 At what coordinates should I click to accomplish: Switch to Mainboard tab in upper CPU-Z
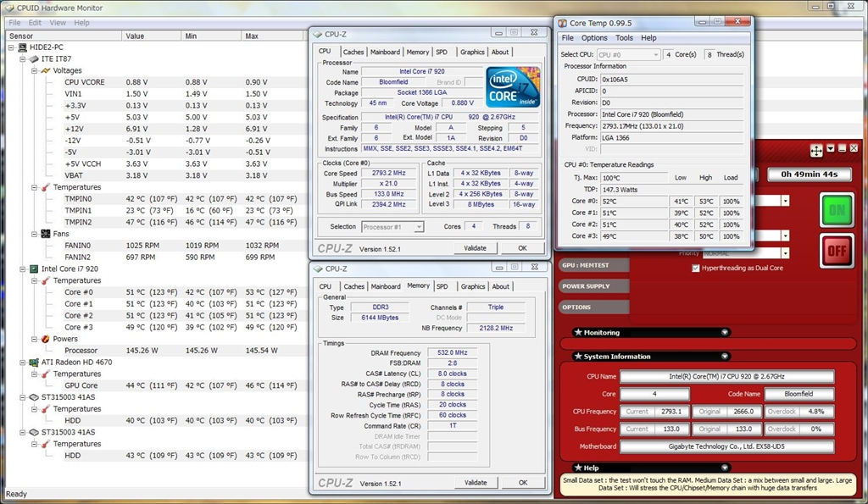(385, 52)
